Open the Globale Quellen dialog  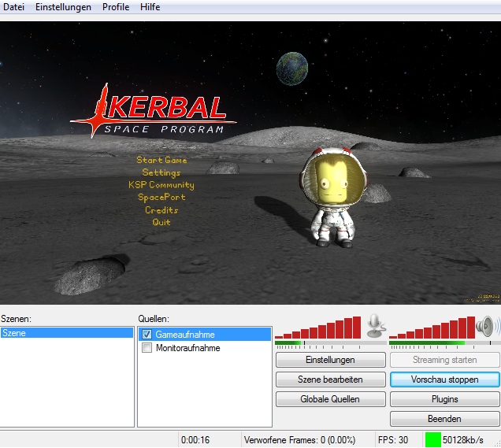click(x=330, y=399)
